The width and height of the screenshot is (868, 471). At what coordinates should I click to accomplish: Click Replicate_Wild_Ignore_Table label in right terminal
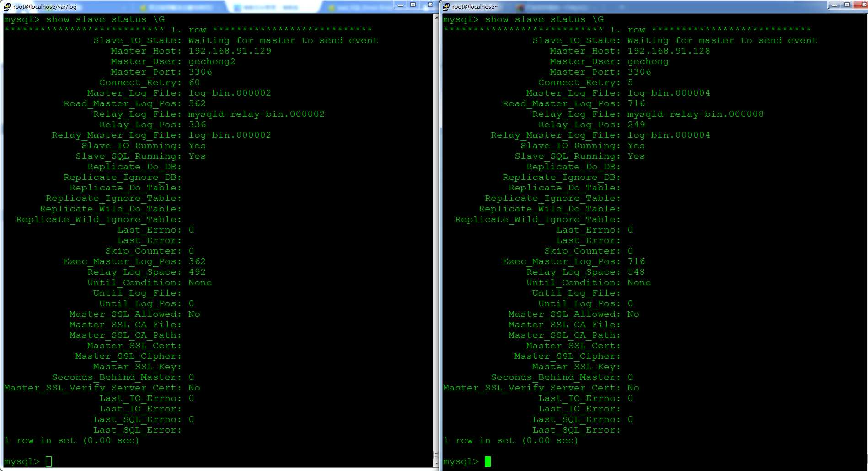tap(538, 220)
